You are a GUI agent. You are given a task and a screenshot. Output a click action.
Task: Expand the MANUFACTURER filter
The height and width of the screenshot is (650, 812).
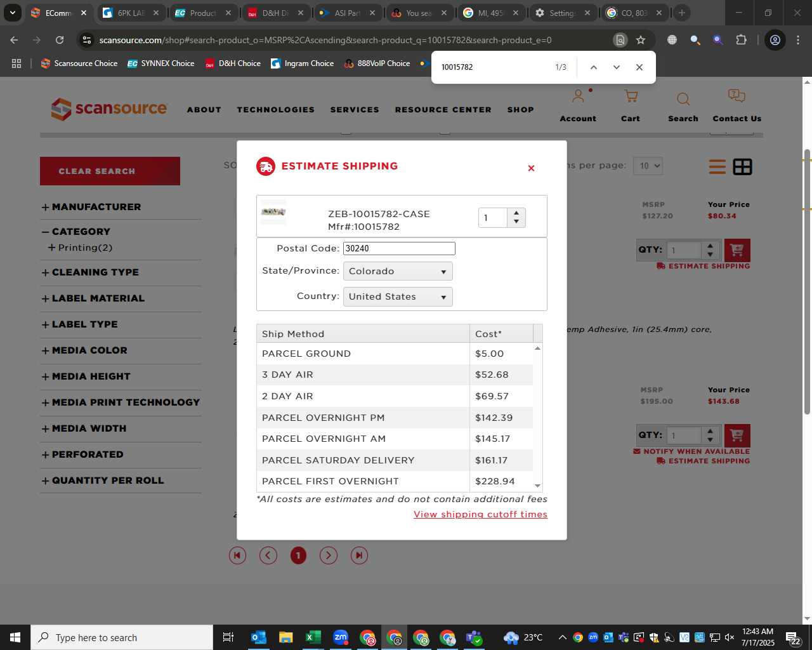click(x=91, y=207)
